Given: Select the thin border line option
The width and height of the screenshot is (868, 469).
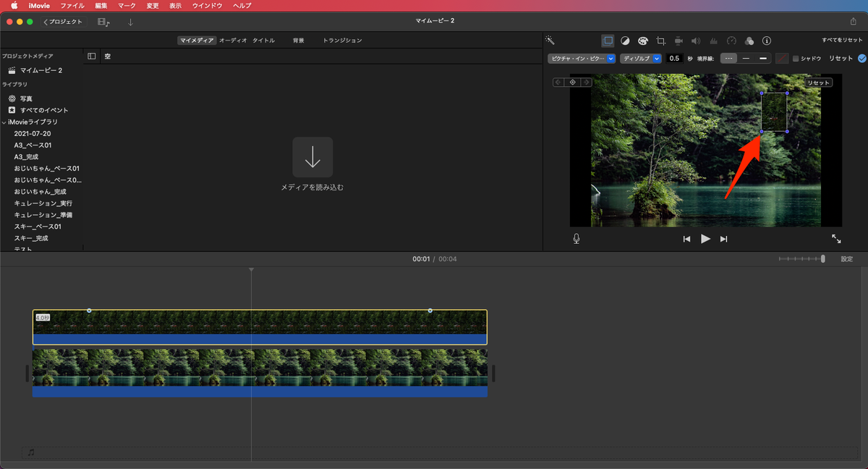Looking at the screenshot, I should [x=746, y=59].
